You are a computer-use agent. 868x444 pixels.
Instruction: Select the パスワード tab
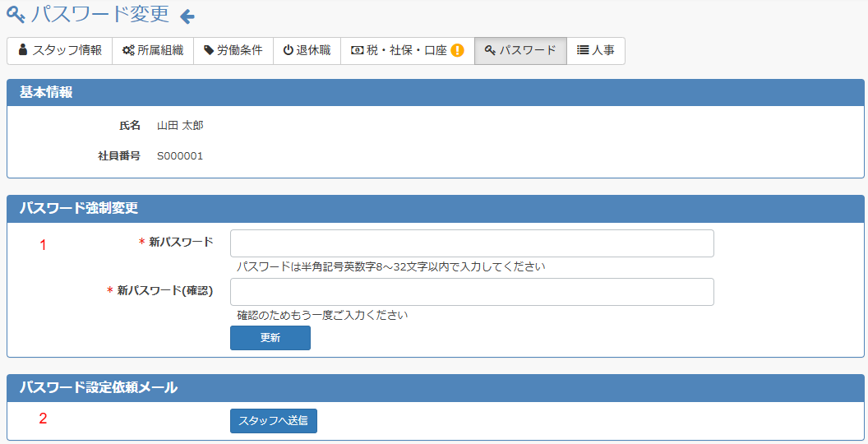(x=520, y=50)
